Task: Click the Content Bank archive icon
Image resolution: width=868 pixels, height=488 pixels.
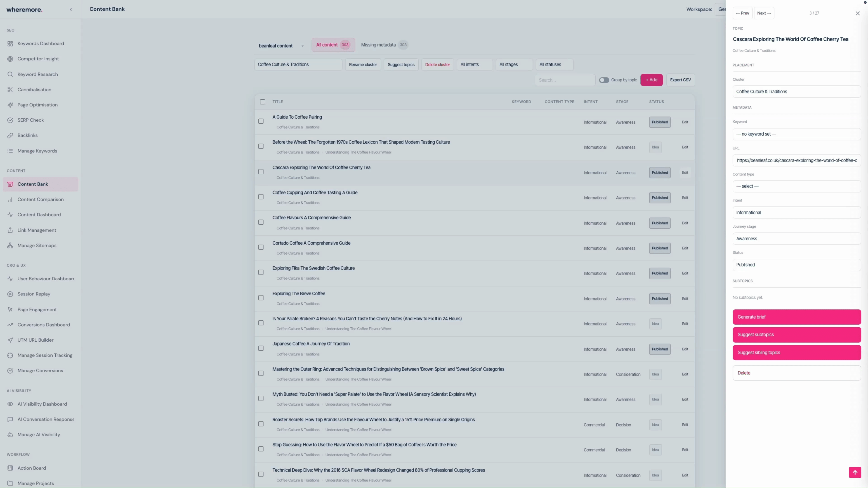Action: click(x=10, y=184)
